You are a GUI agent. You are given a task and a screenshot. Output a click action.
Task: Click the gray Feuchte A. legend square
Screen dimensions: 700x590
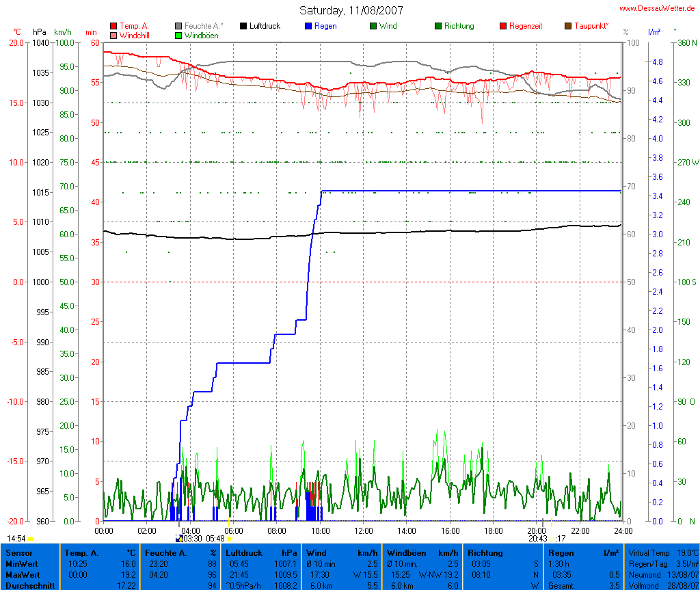(178, 26)
